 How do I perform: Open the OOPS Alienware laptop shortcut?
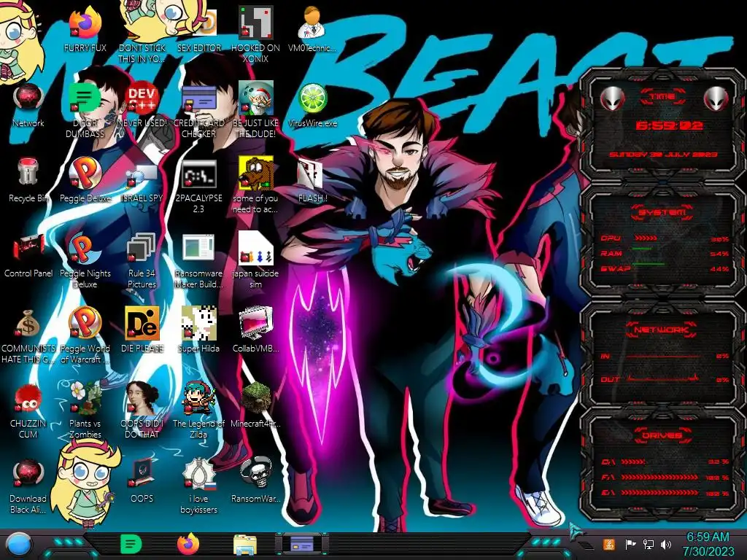coord(142,472)
